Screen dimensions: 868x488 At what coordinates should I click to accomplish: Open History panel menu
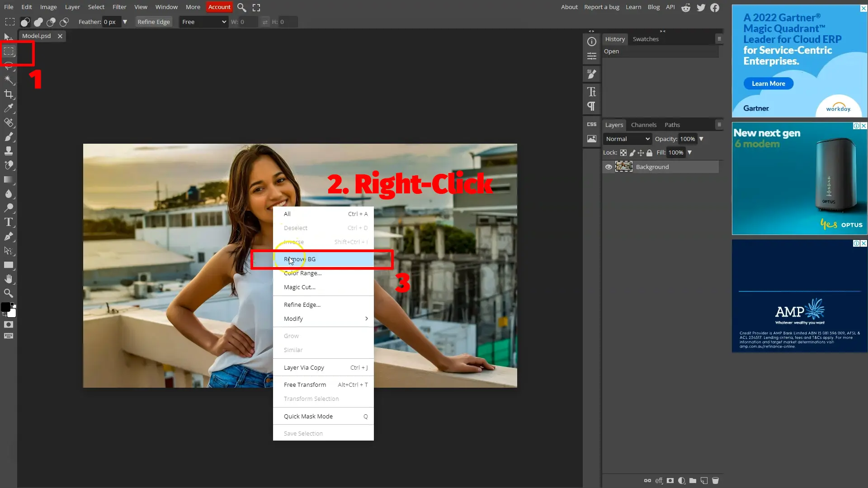click(719, 39)
